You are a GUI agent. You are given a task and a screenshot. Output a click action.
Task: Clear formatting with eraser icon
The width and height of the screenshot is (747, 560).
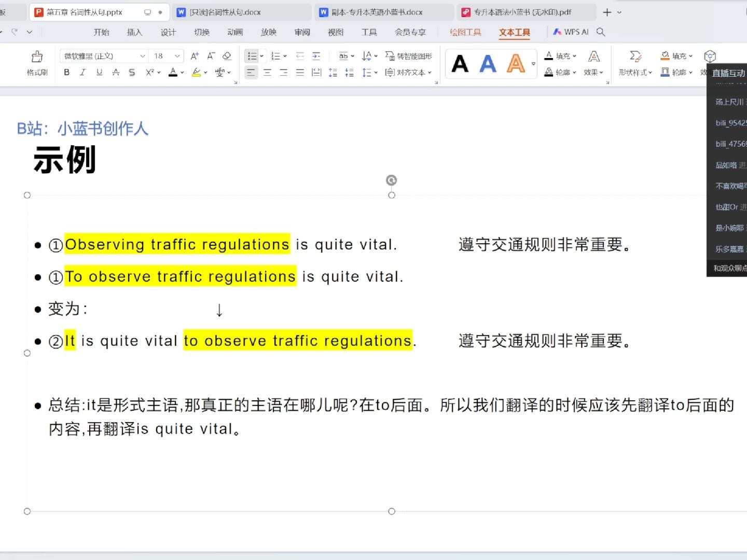pos(227,56)
